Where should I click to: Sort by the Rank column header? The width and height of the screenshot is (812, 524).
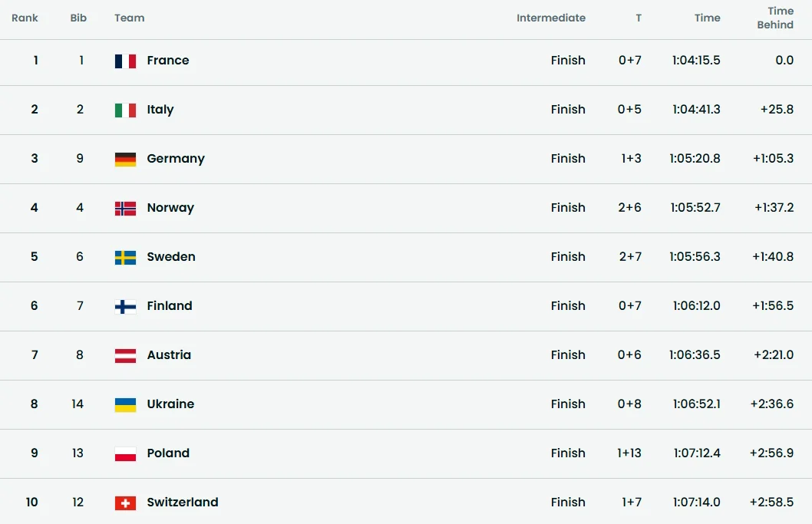pos(25,18)
